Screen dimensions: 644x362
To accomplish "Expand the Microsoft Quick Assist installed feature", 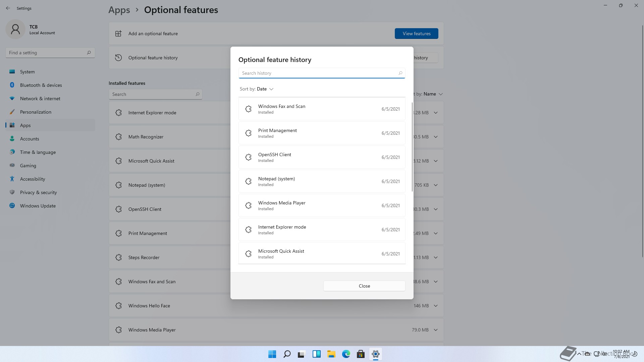I will coord(436,161).
